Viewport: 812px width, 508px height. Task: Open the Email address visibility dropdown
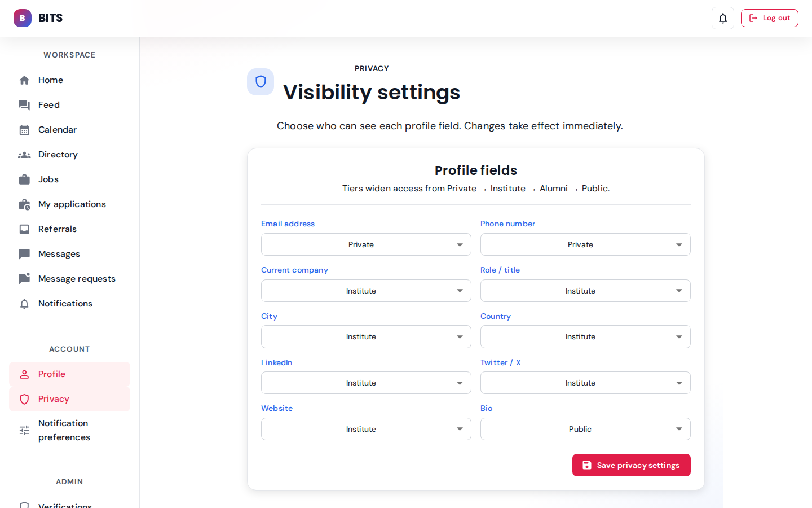pos(366,244)
